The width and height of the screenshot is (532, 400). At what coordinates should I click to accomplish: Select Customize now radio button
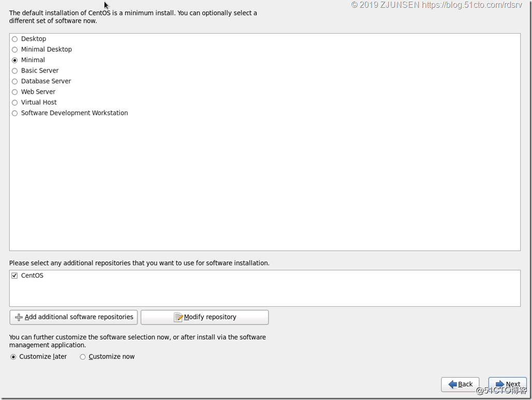pos(83,357)
